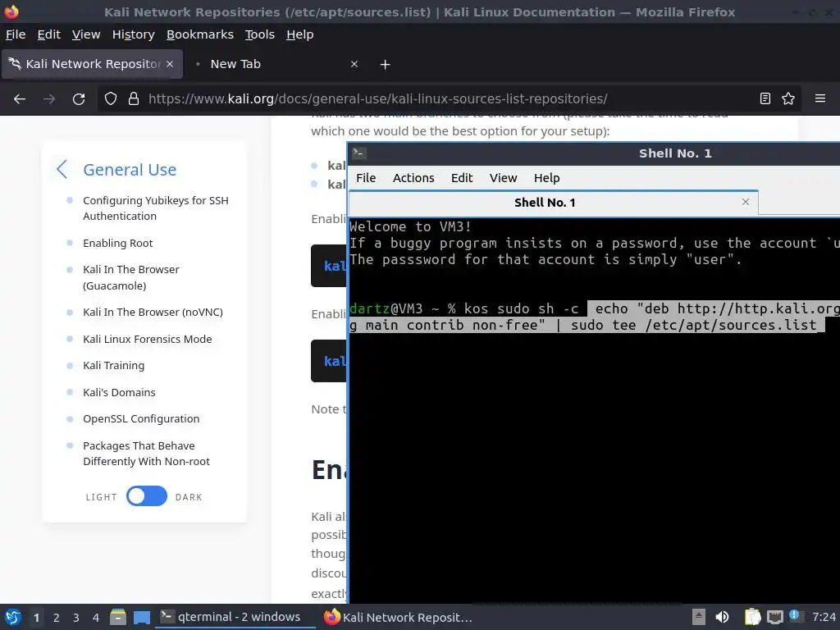Open notification tray icon with badge

(x=794, y=615)
